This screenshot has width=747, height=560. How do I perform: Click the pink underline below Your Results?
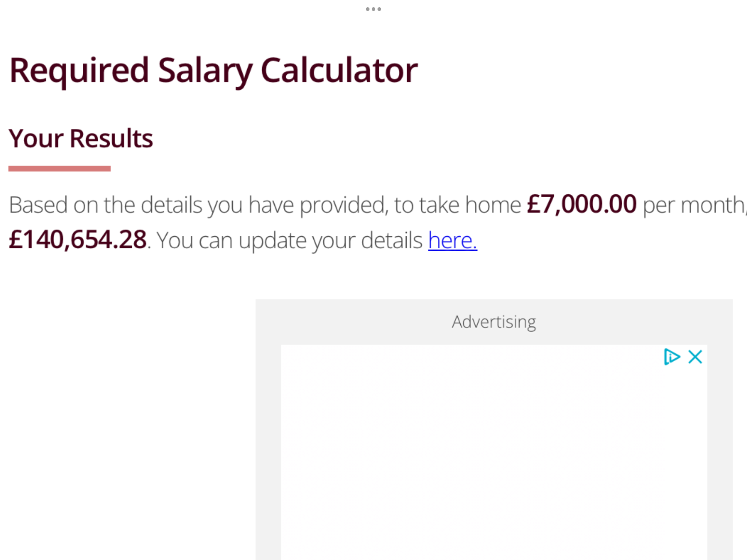[59, 168]
